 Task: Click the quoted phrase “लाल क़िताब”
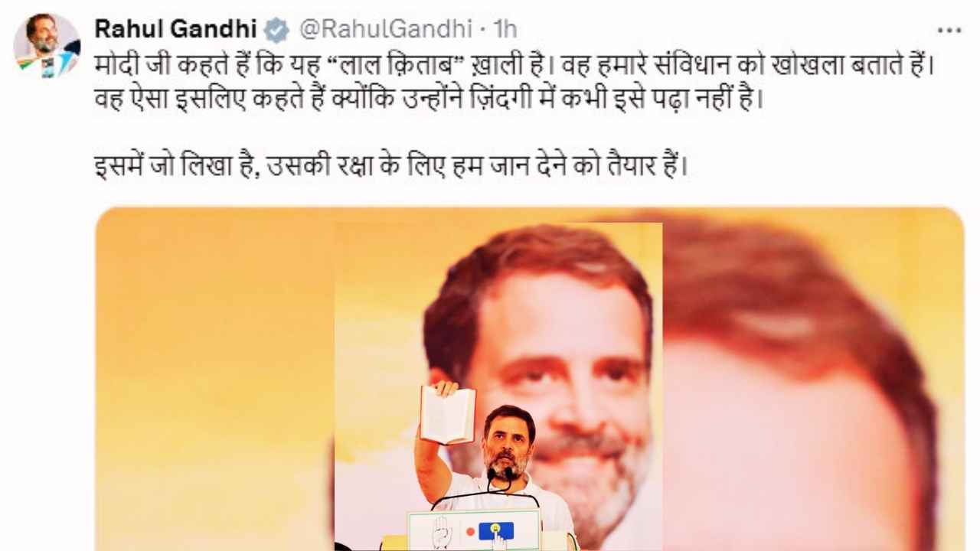(x=392, y=65)
